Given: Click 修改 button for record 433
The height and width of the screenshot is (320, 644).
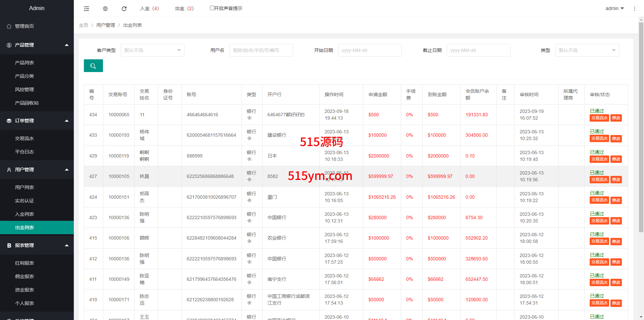Looking at the screenshot, I should (x=616, y=139).
